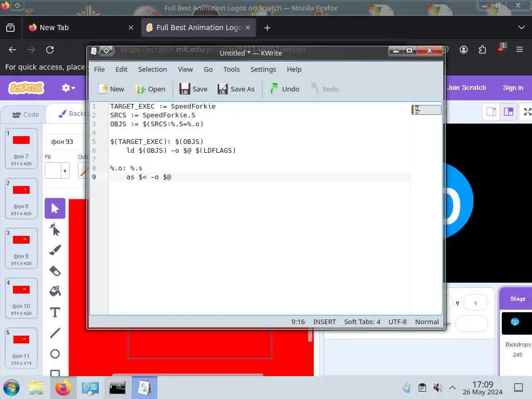The width and height of the screenshot is (532, 399).
Task: Toggle INSERT mode in the KWrite status bar
Action: coord(324,322)
